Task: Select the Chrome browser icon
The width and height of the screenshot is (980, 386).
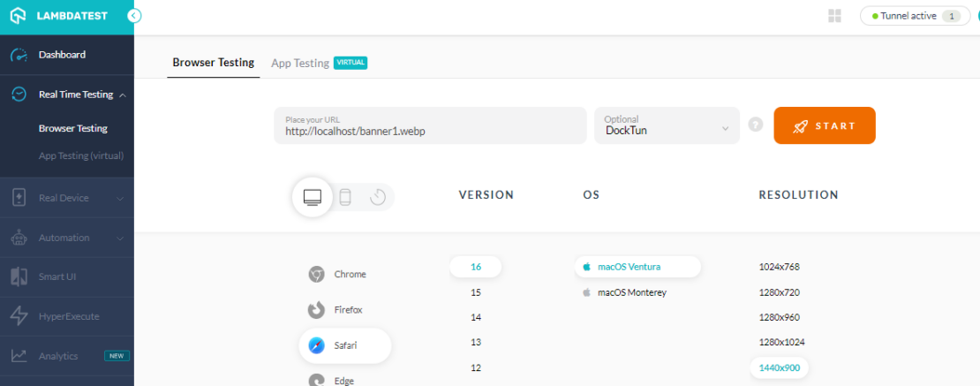Action: coord(316,275)
